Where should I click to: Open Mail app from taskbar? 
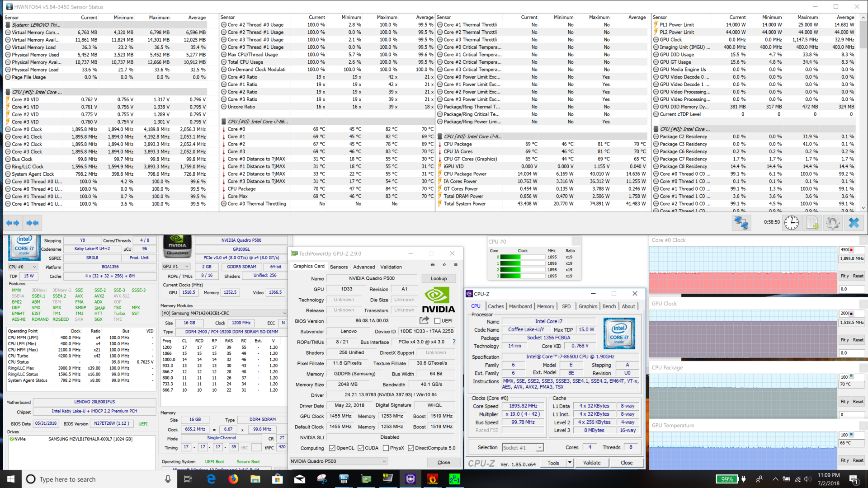(x=300, y=479)
